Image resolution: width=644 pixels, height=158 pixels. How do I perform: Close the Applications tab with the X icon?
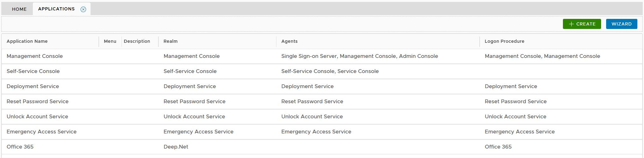(x=83, y=9)
